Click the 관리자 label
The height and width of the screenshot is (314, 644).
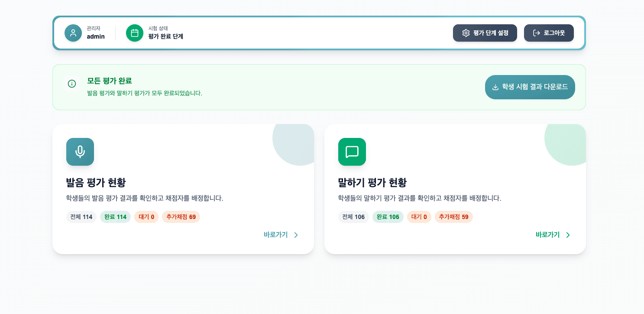94,28
